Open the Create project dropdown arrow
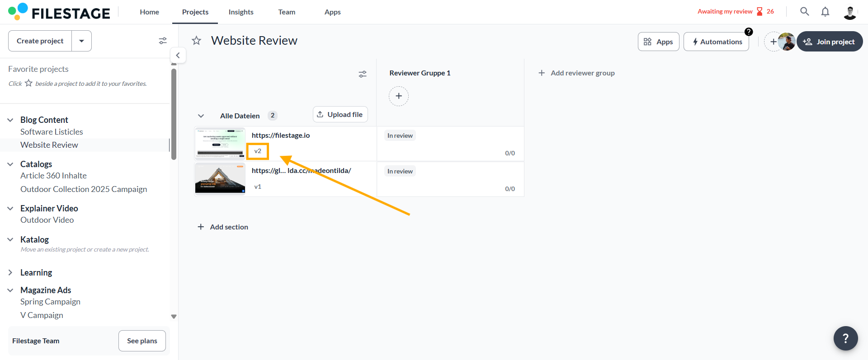The image size is (868, 360). click(82, 41)
